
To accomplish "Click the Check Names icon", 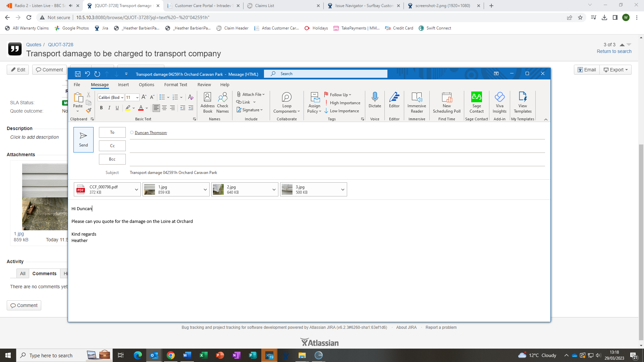I will tap(222, 102).
